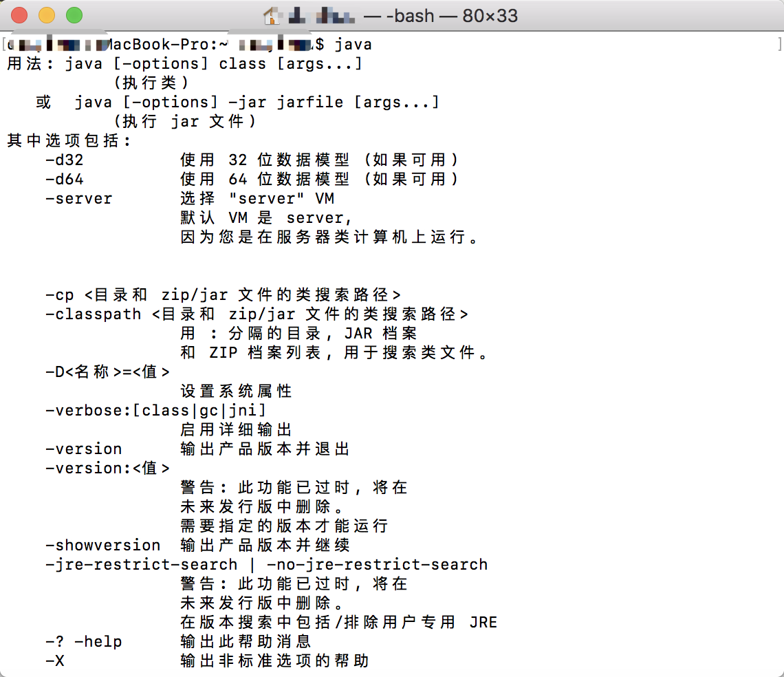Click the text "启用详细输出"

pyautogui.click(x=236, y=430)
